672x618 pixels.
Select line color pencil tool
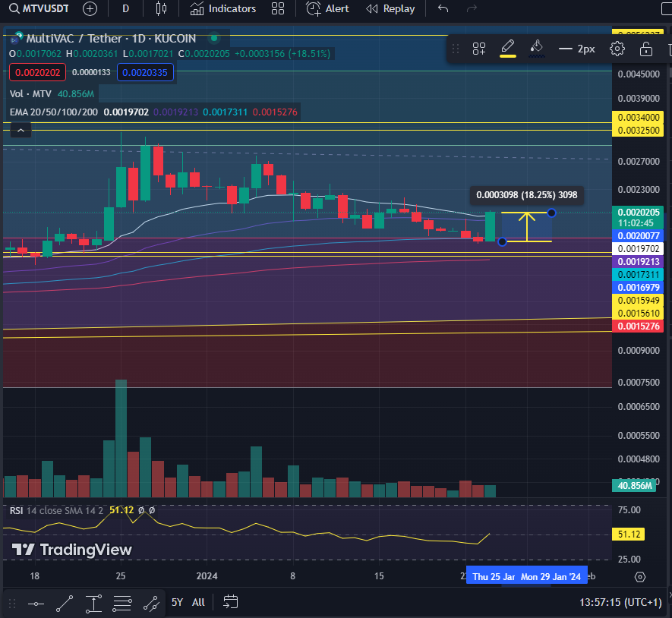(508, 48)
